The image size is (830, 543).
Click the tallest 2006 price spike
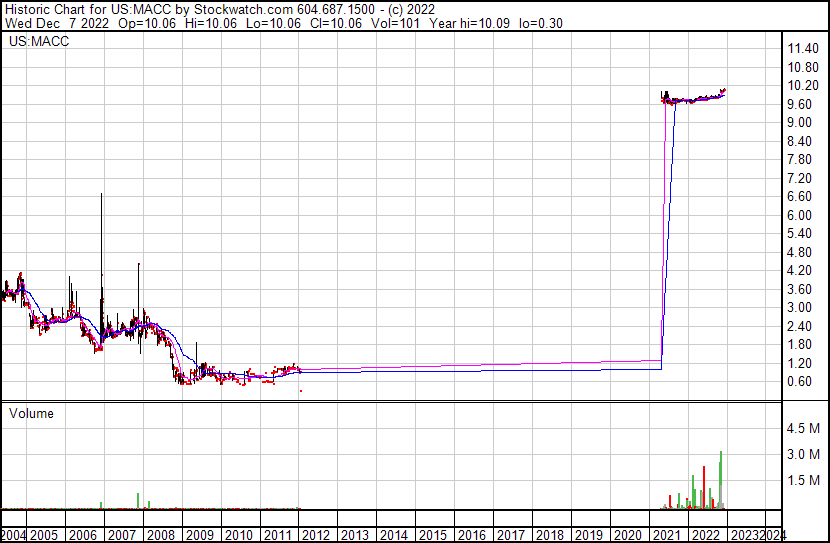101,265
